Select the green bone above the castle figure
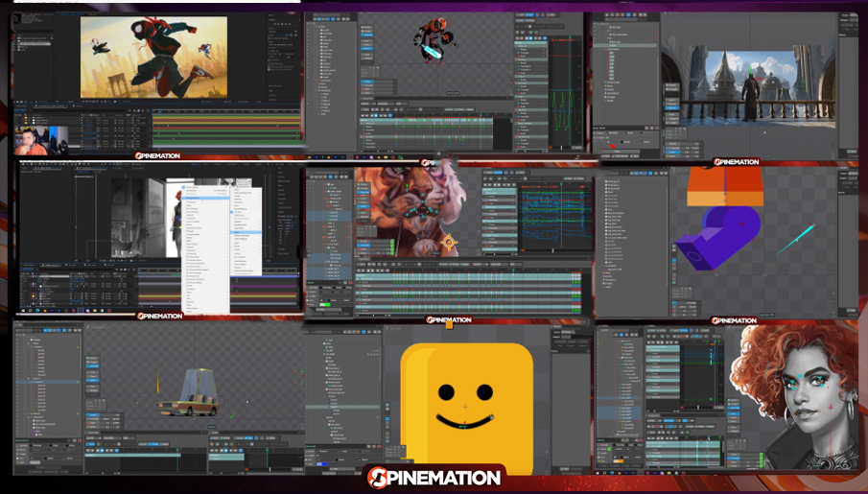The width and height of the screenshot is (868, 494). click(x=750, y=69)
